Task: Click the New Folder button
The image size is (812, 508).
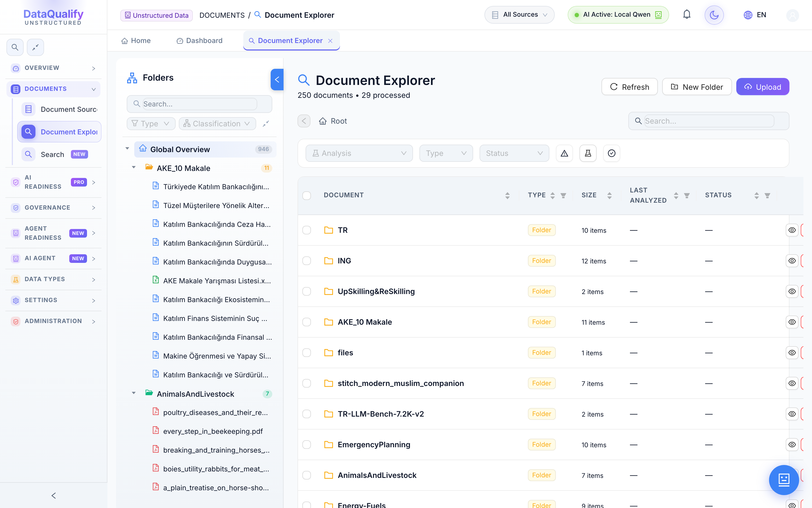Action: pos(697,87)
